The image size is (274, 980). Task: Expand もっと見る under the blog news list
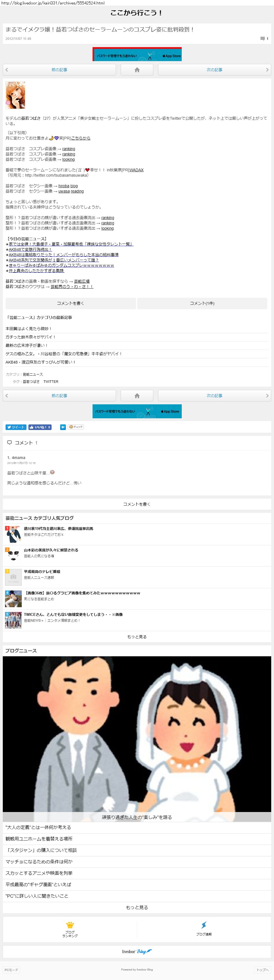click(137, 907)
